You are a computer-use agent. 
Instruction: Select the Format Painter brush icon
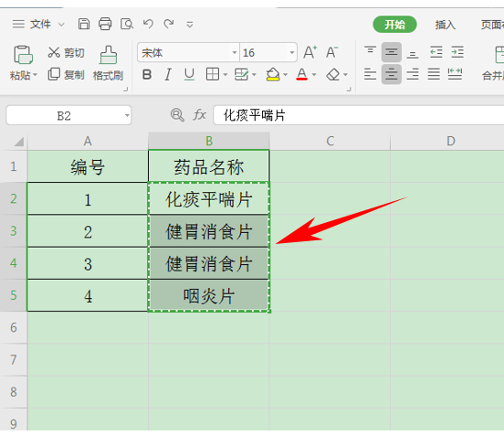(108, 55)
